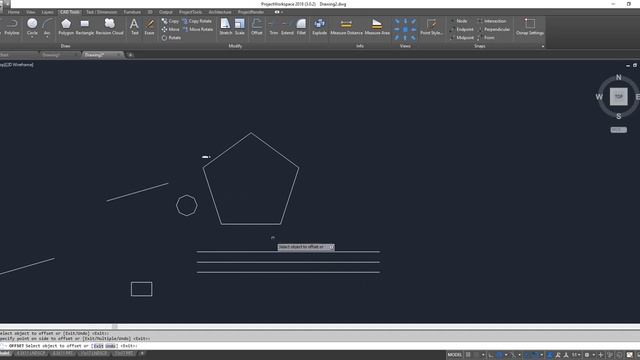Select the Extend tool

(287, 27)
